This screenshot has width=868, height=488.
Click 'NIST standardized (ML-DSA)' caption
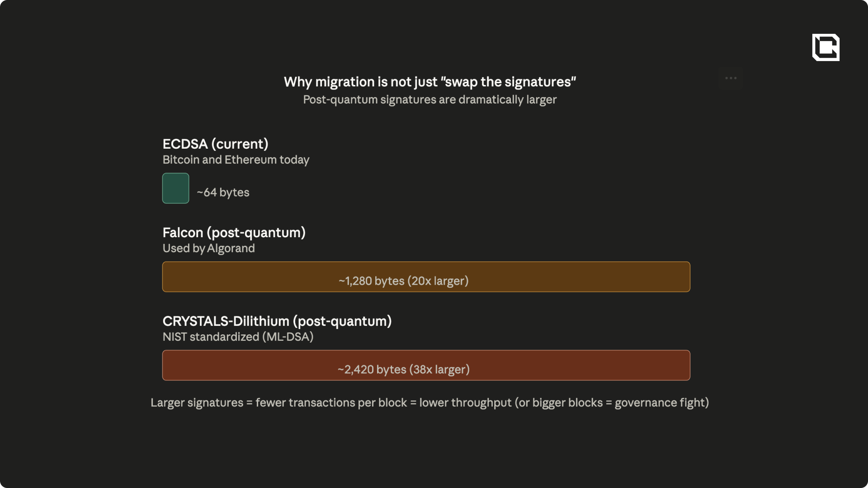238,337
